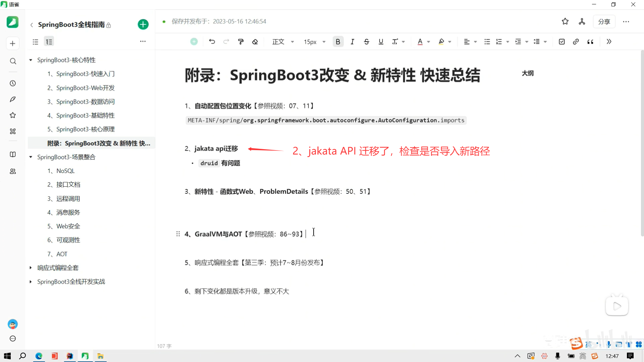The image size is (644, 362).
Task: Open the Windows Start menu
Action: (7, 356)
